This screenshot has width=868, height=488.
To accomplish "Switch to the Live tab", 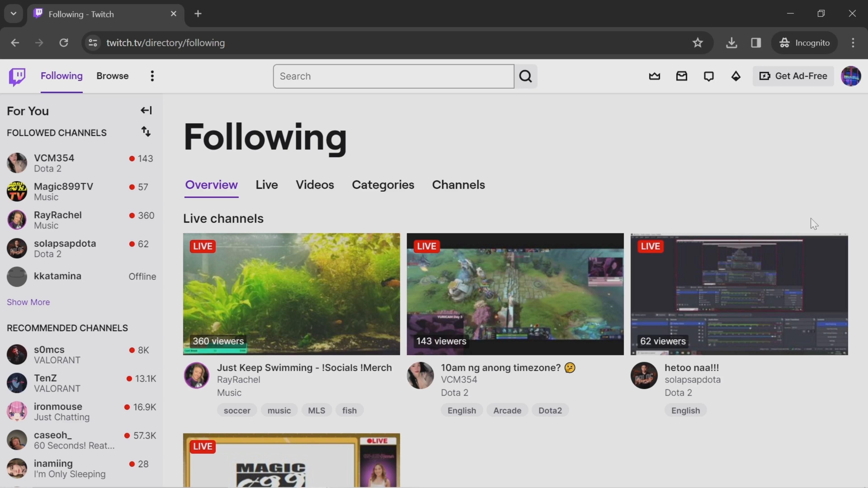I will tap(267, 185).
